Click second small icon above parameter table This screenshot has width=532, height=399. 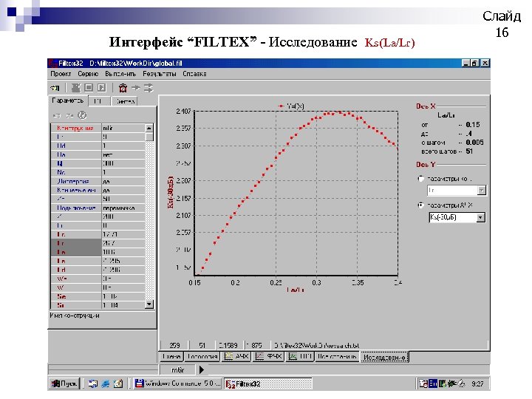pos(69,116)
